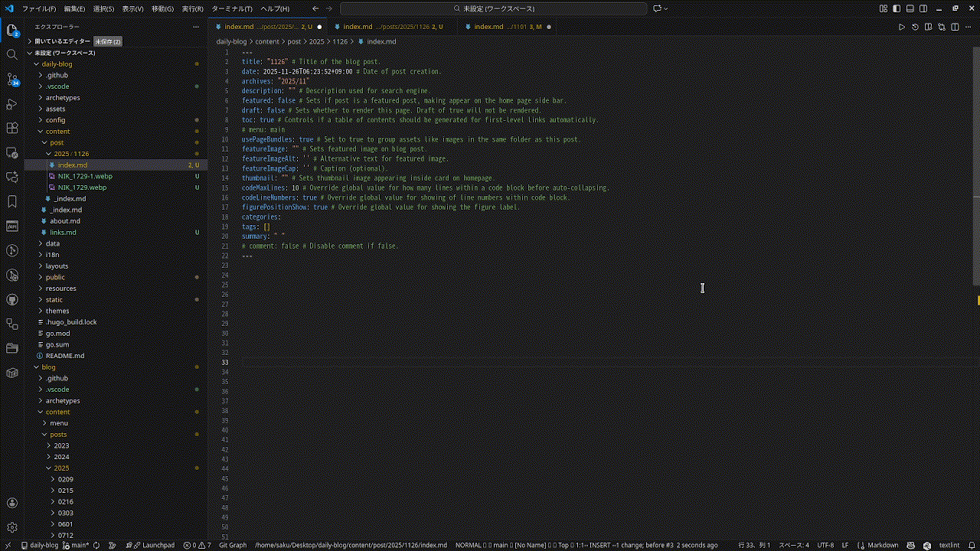Click the workspace search box in title bar
Viewport: 980px width, 551px height.
pos(490,8)
